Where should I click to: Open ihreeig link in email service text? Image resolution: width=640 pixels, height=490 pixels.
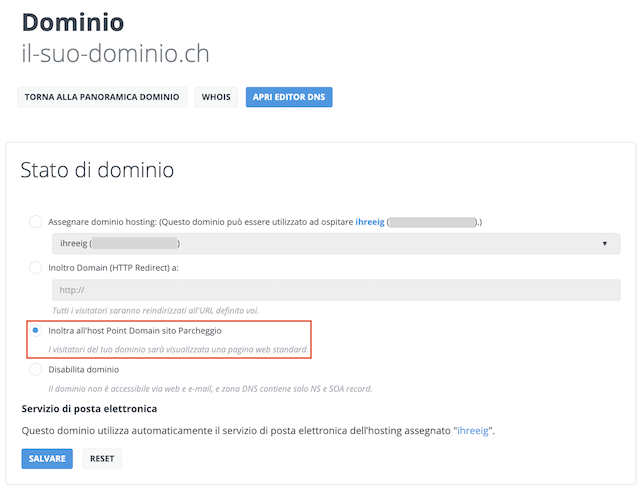point(473,431)
